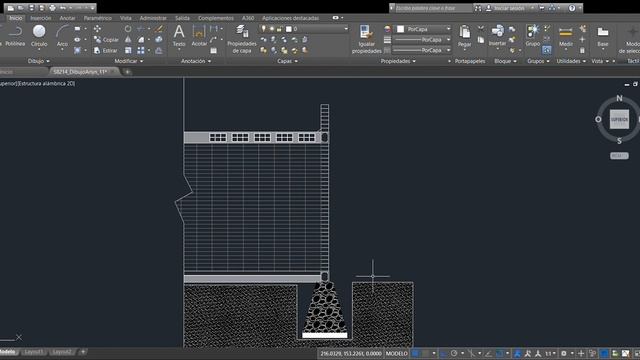
Task: Toggle polar tracking in status bar
Action: [x=454, y=353]
